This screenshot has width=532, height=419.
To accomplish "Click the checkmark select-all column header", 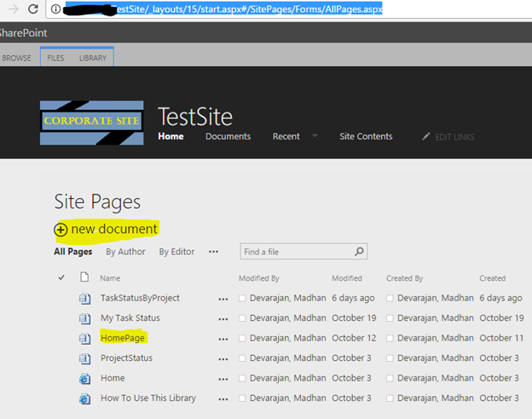I will (61, 277).
